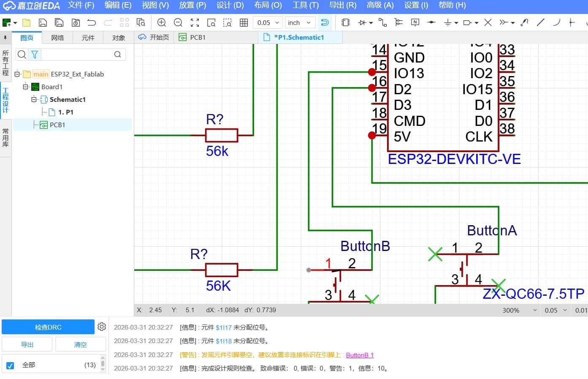The width and height of the screenshot is (588, 379).
Task: Click the diode symbol placement icon
Action: click(x=362, y=23)
